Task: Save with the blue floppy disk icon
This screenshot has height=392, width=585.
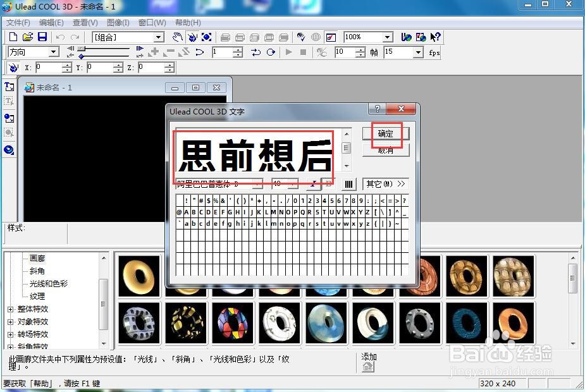Action: pos(42,37)
